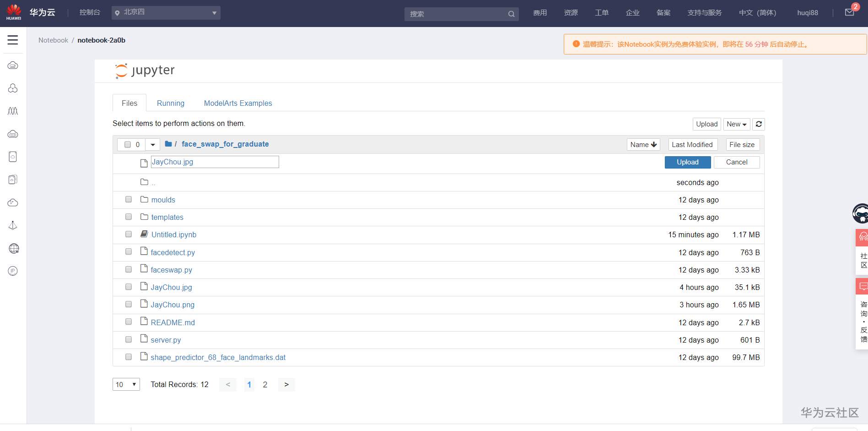Viewport: 868px width, 431px height.
Task: Click the JayChou.png file icon
Action: tap(144, 304)
